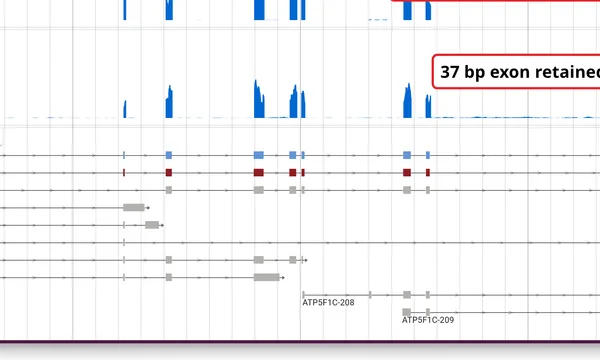Select the ATP5F1C-208 transcript label
Image resolution: width=600 pixels, height=360 pixels.
[x=328, y=303]
